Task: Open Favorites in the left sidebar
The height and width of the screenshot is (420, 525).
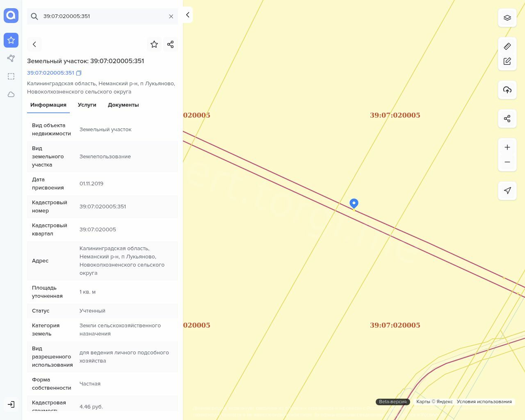Action: (11, 40)
